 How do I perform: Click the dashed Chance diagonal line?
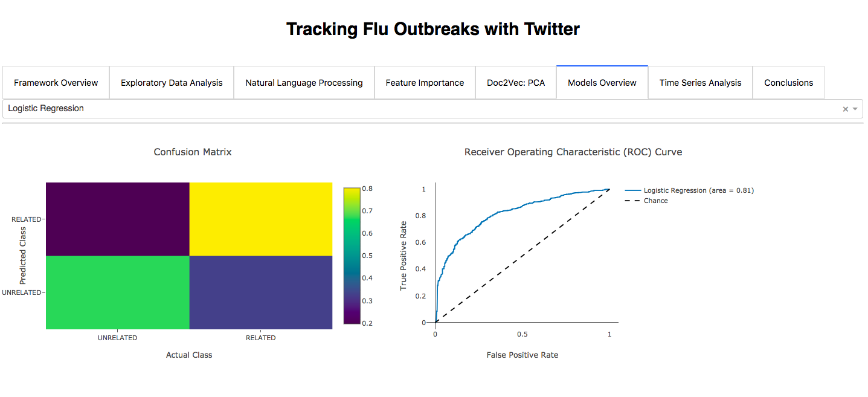point(522,256)
